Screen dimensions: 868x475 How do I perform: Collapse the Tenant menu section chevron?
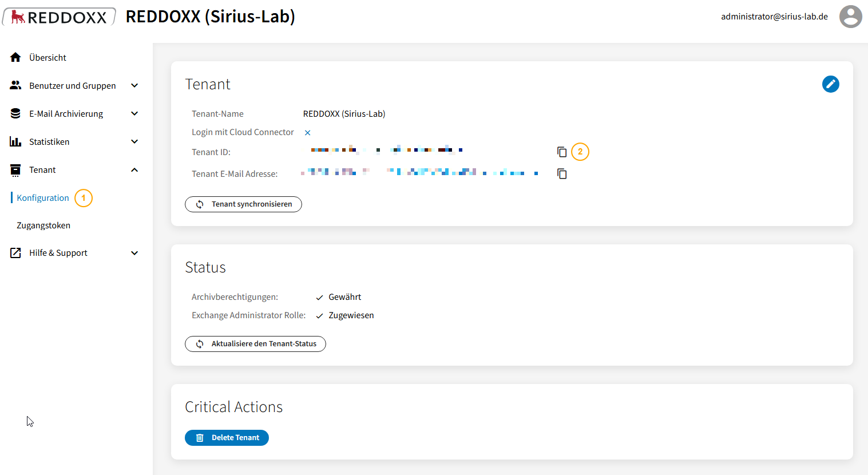pos(134,169)
